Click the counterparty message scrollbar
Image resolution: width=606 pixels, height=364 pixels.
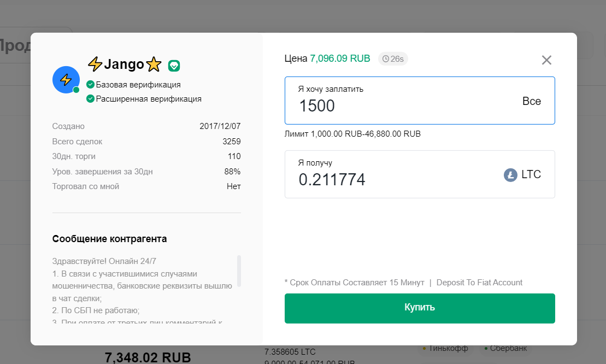click(x=239, y=271)
